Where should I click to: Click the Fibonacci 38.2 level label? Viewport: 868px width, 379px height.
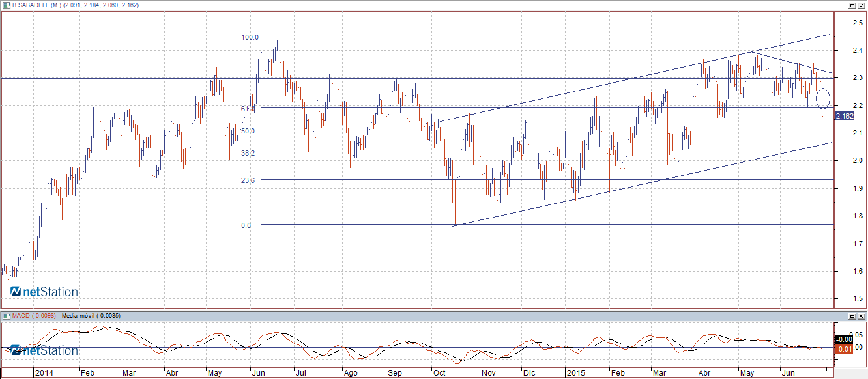(x=248, y=152)
